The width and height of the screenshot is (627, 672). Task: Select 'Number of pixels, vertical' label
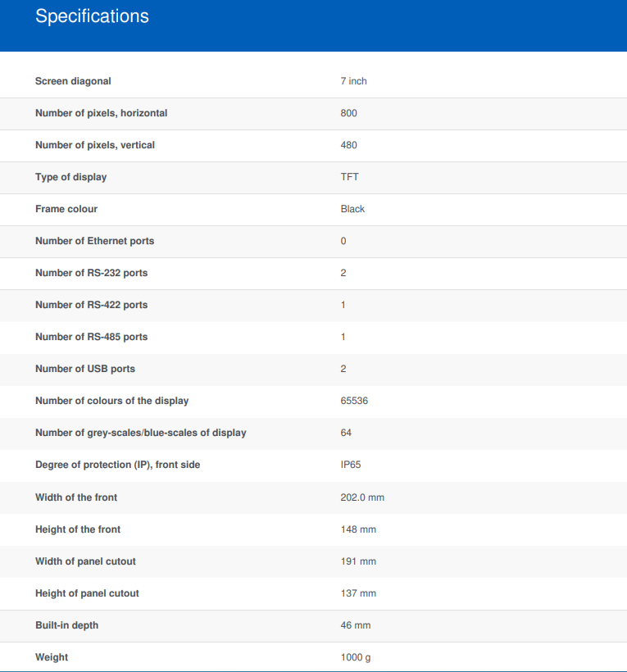tap(95, 145)
